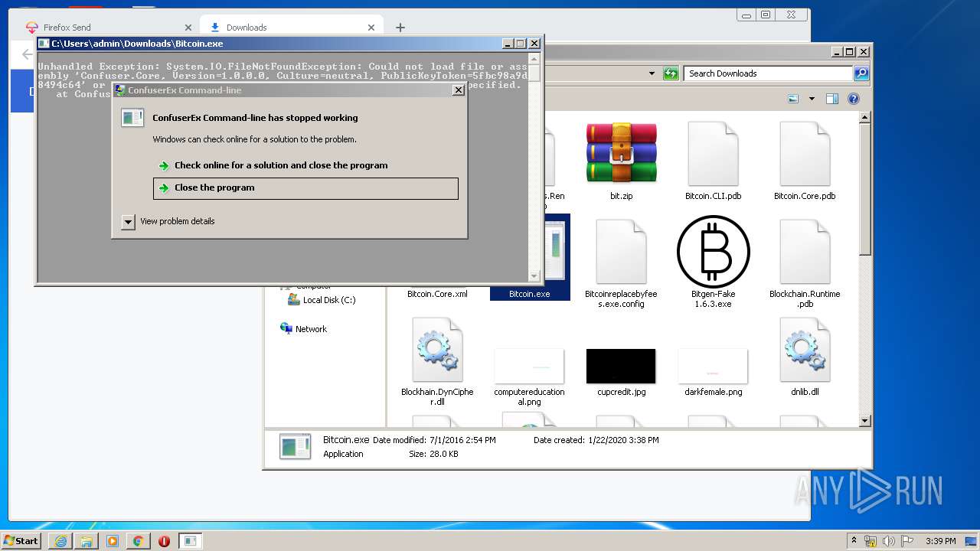Select the Bitcoin.Core.pdb file icon
The image size is (980, 551).
(x=805, y=153)
